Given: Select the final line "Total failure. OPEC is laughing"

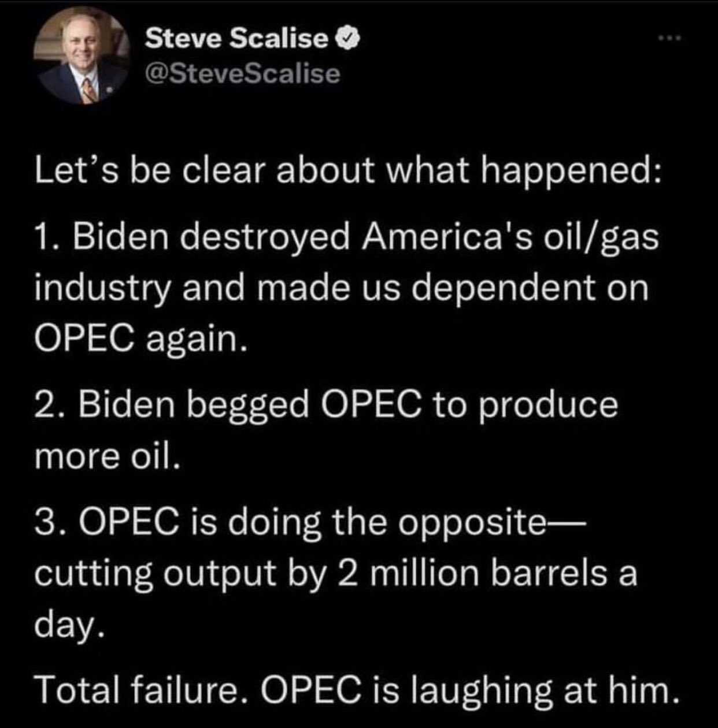Looking at the screenshot, I should click(356, 690).
